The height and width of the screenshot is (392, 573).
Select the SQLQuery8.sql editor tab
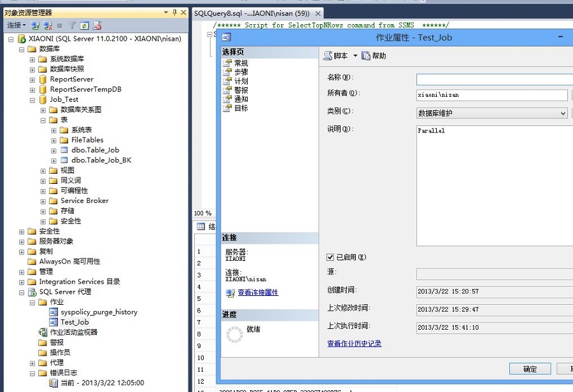point(251,13)
